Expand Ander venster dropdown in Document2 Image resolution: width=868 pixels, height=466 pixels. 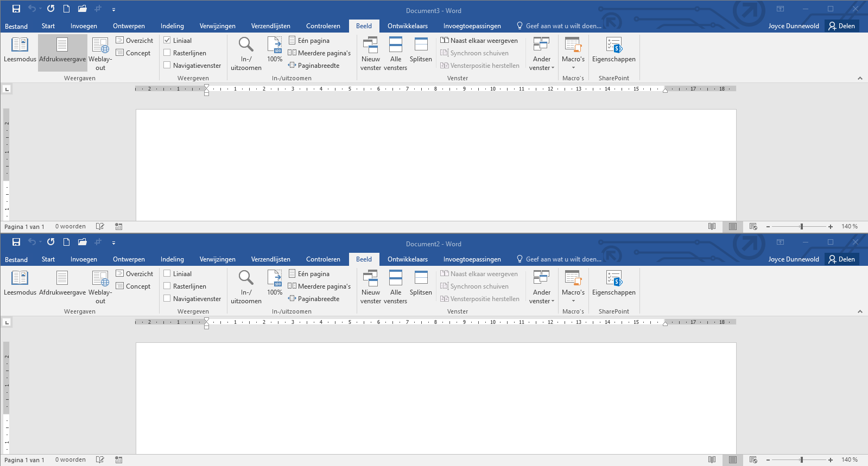pyautogui.click(x=542, y=286)
